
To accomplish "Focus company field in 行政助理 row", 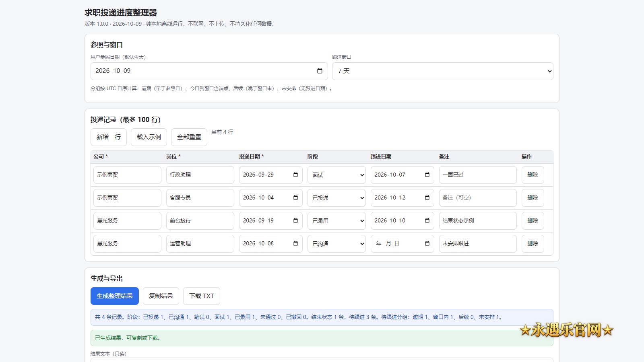I will coord(127,175).
